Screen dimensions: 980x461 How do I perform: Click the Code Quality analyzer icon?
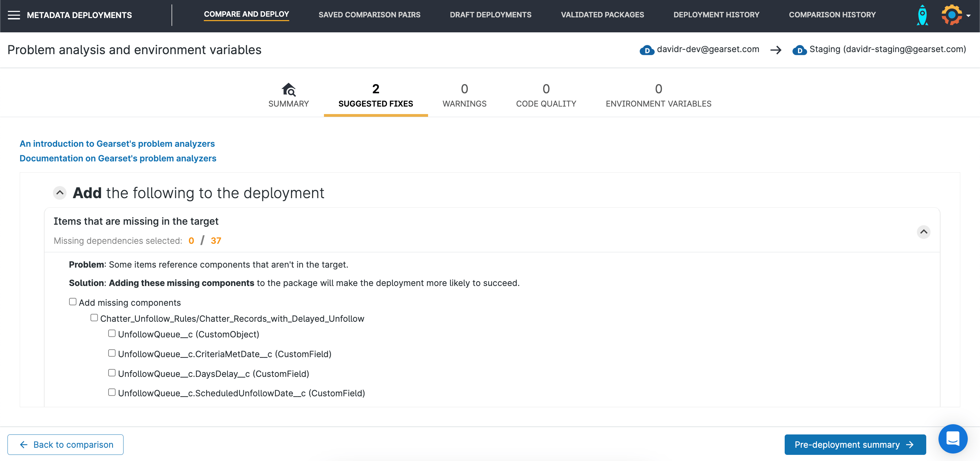pos(546,89)
